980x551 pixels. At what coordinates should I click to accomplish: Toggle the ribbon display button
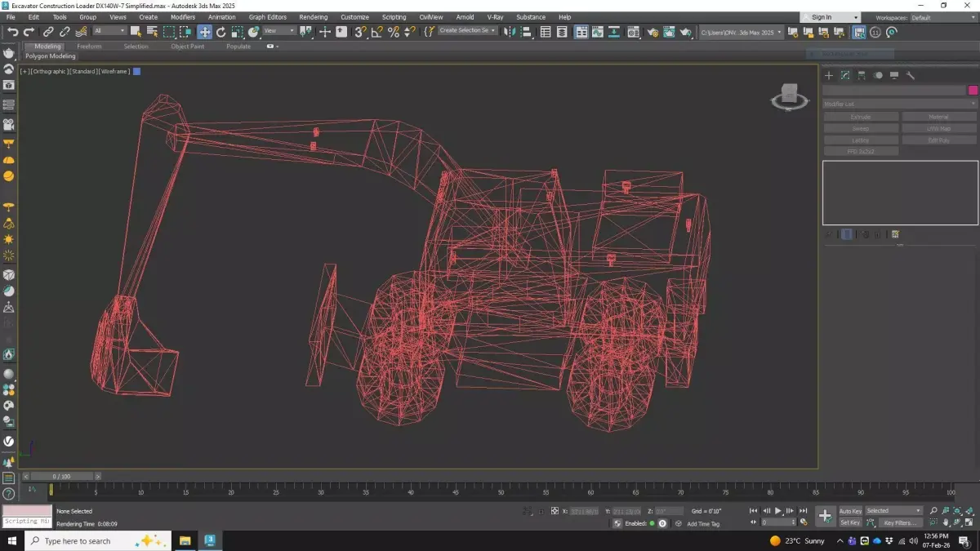click(x=581, y=32)
